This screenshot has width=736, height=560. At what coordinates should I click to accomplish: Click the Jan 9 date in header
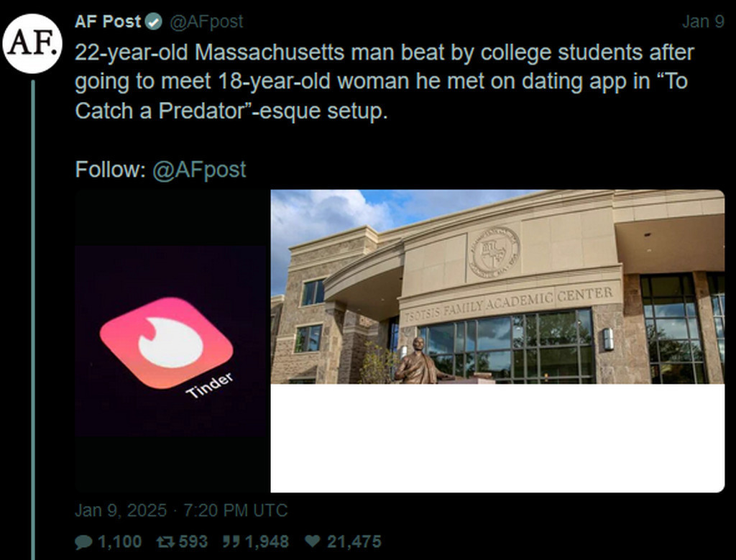point(702,22)
